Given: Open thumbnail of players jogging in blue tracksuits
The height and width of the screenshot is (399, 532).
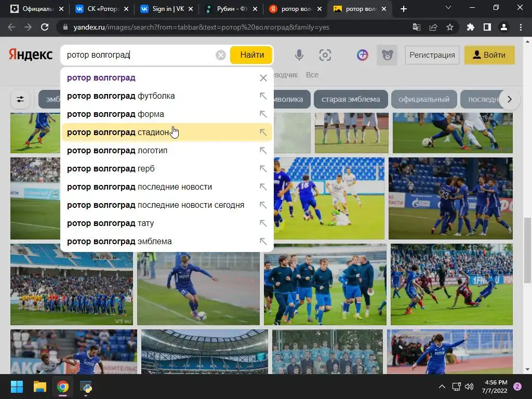Looking at the screenshot, I should tap(325, 284).
